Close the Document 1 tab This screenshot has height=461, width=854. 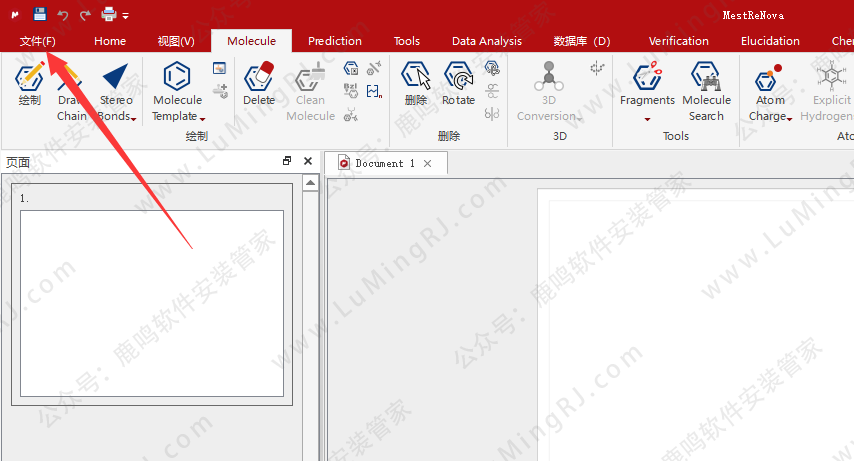(428, 163)
